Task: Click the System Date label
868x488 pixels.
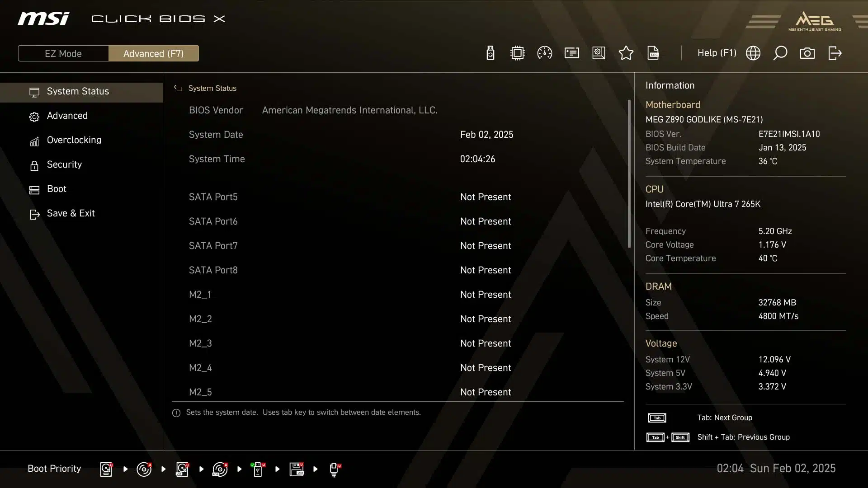Action: [216, 135]
